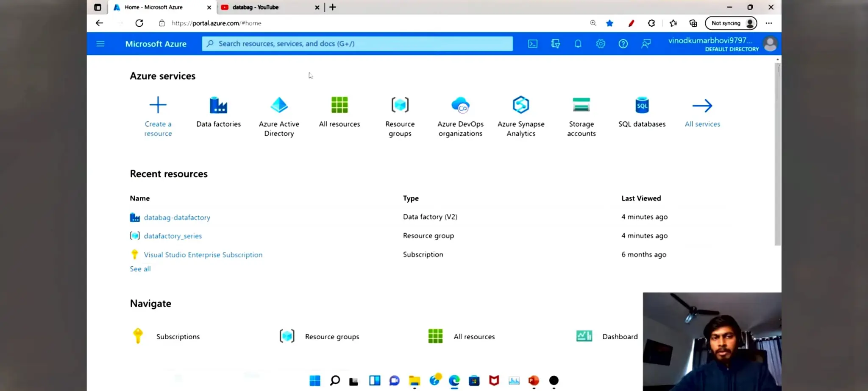The width and height of the screenshot is (868, 391).
Task: Open browser extensions icon
Action: pos(651,23)
